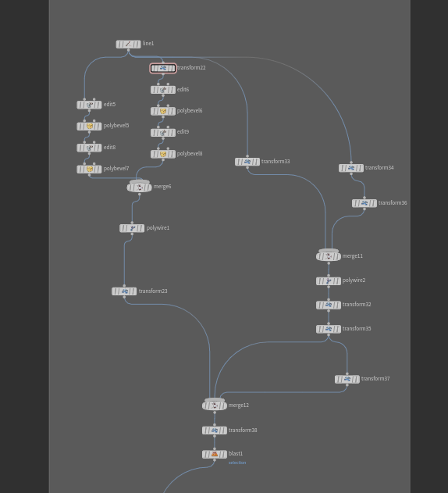Click the transform35 label text
Screen dimensions: 448x493
coord(357,329)
